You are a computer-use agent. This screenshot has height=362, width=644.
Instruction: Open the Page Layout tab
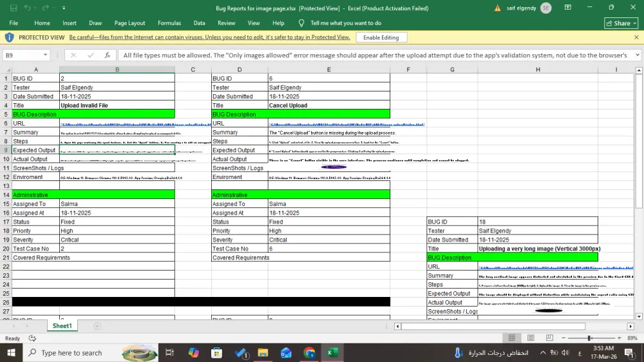[x=130, y=23]
